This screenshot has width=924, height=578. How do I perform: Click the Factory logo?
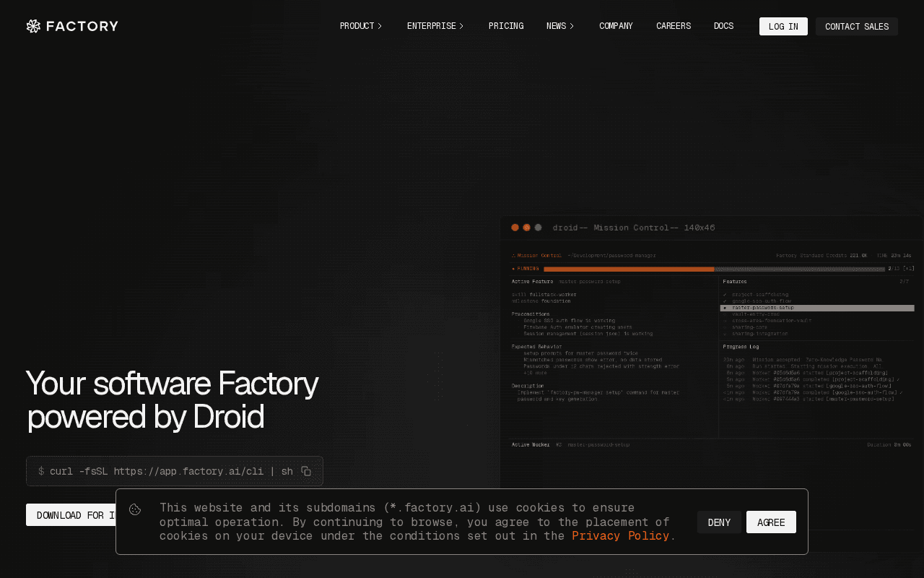(x=72, y=26)
